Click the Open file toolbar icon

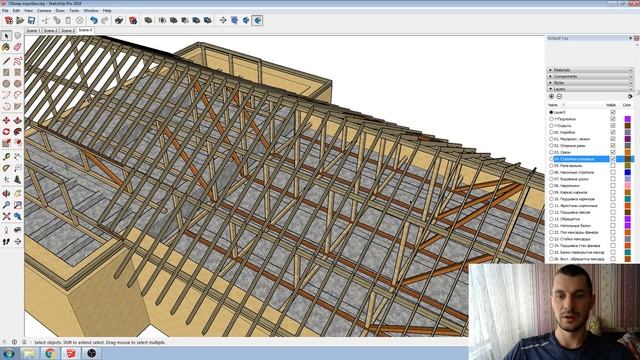click(20, 20)
